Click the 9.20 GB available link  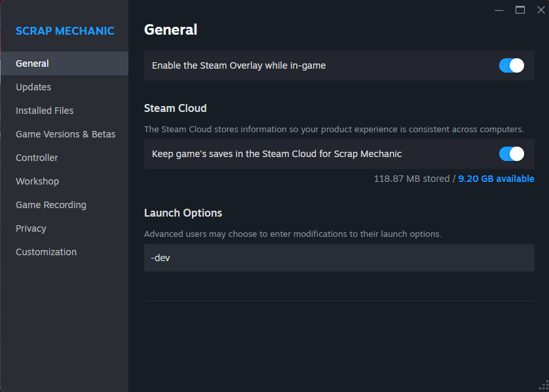pos(496,179)
